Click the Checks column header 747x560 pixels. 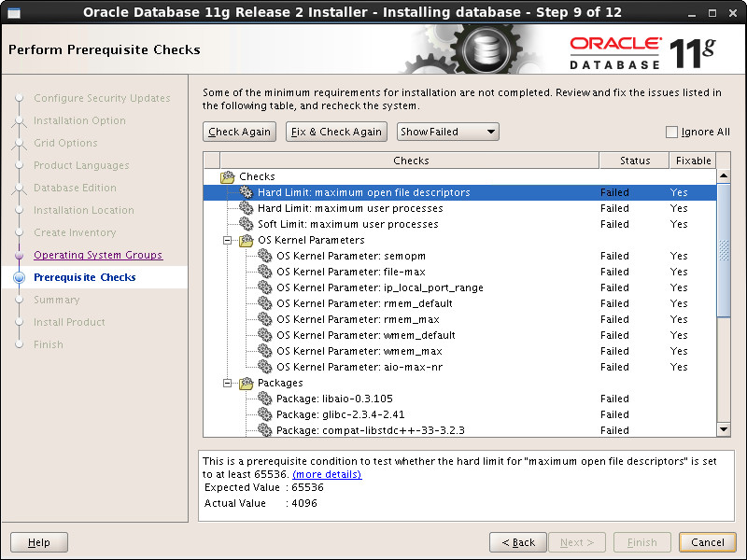(x=410, y=161)
